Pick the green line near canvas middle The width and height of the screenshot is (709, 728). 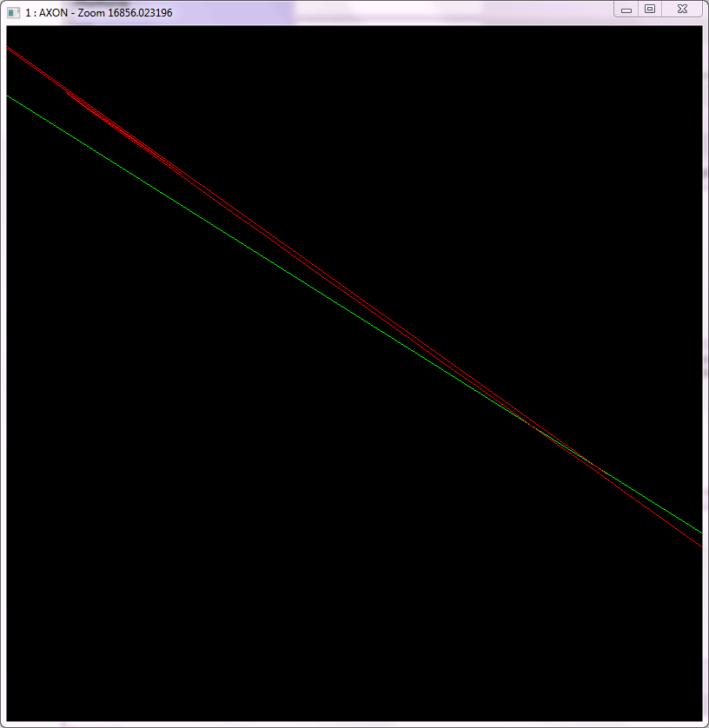[x=348, y=308]
